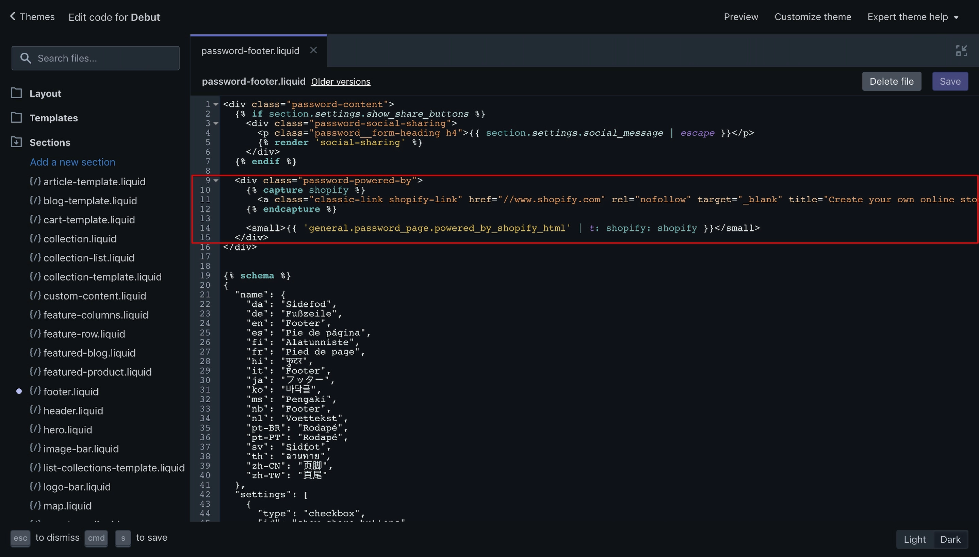Image resolution: width=980 pixels, height=557 pixels.
Task: Open article-template.liquid file
Action: click(x=94, y=181)
